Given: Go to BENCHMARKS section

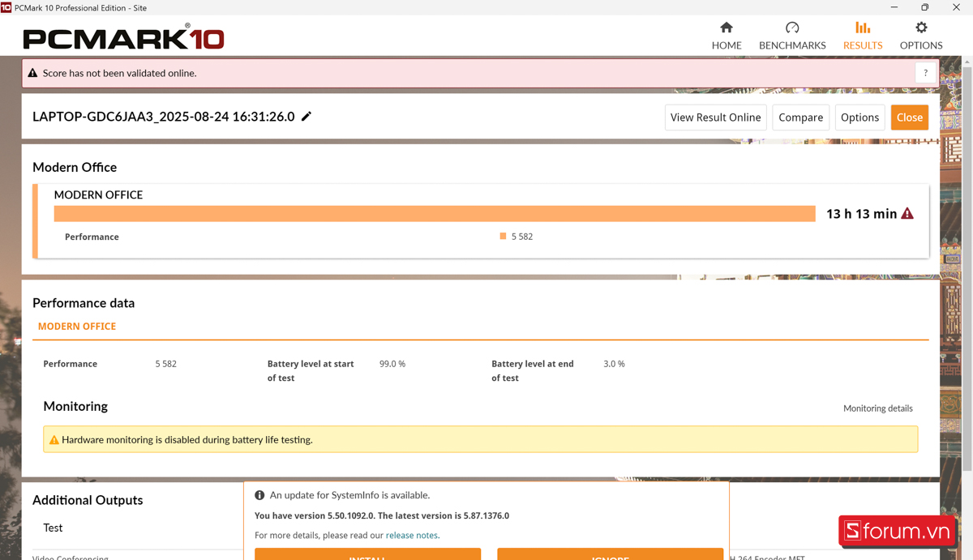Looking at the screenshot, I should (x=792, y=36).
